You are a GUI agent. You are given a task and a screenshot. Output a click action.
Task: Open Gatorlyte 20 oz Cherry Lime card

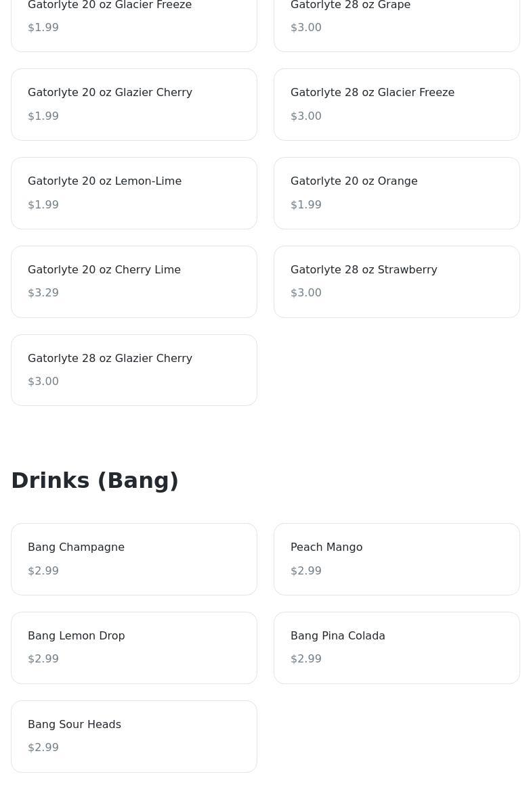click(134, 281)
